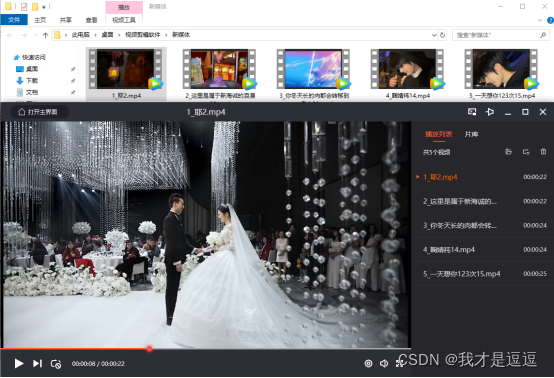This screenshot has width=554, height=378.
Task: Click the pink 播放 contextual tab header
Action: coord(124,7)
